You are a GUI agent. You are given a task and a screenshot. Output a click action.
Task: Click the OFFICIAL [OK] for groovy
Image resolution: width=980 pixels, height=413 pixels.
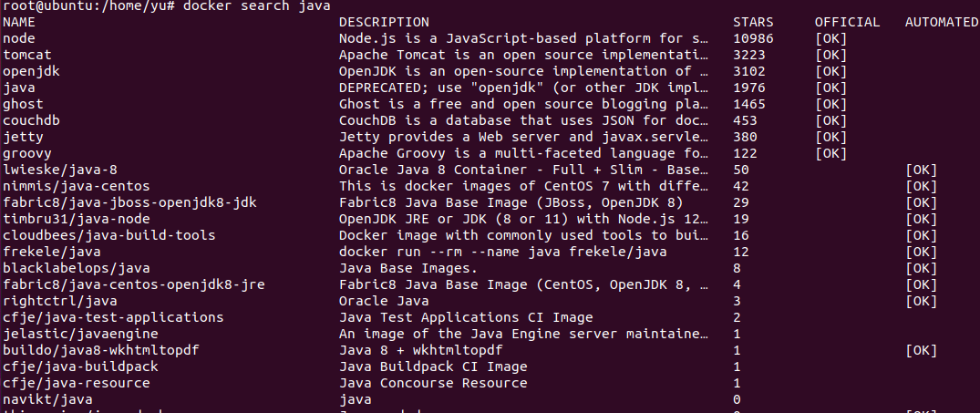point(831,153)
